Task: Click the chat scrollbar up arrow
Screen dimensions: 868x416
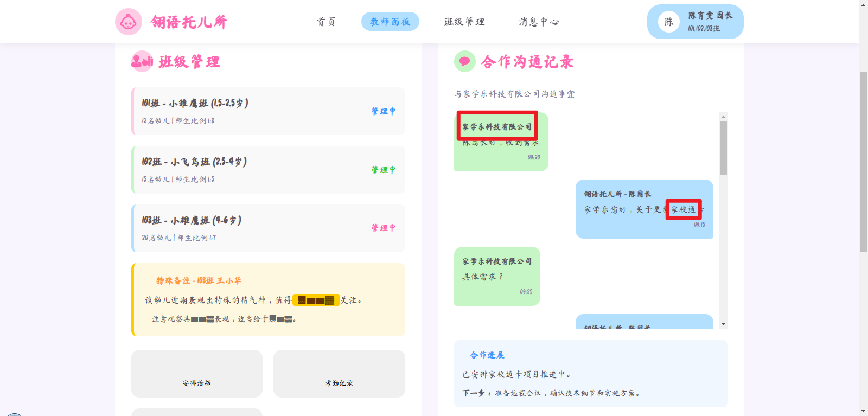Action: pyautogui.click(x=723, y=117)
